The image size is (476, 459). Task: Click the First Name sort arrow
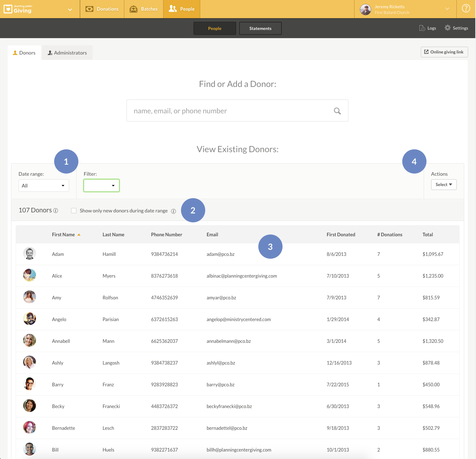(x=79, y=234)
